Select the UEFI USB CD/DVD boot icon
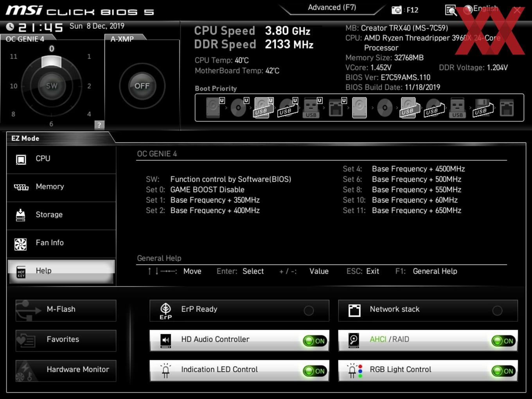532x399 pixels. click(288, 108)
